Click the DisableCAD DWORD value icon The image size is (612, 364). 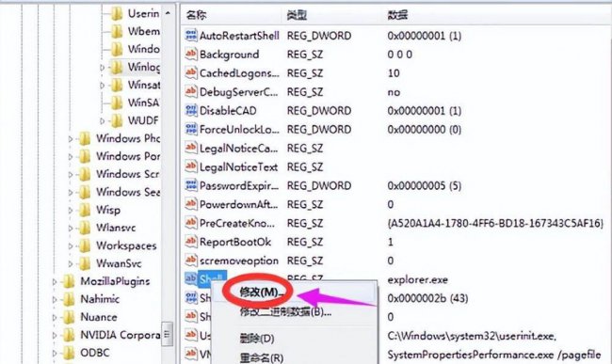pyautogui.click(x=191, y=110)
